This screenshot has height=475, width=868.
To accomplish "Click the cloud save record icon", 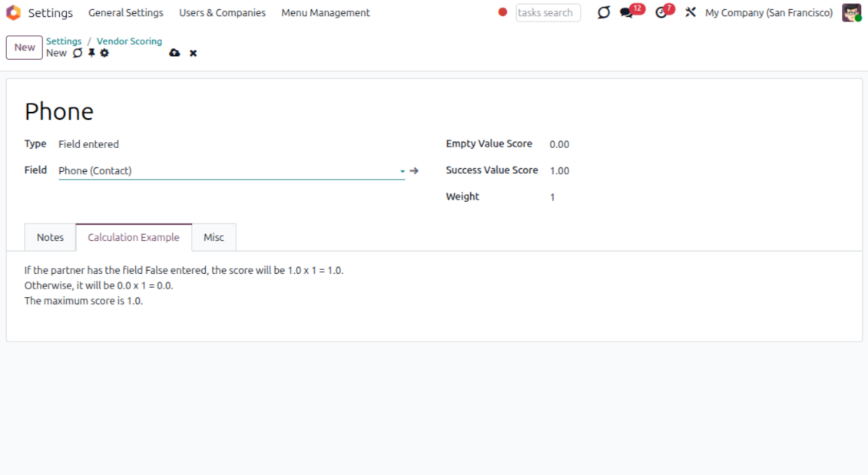I will [x=174, y=53].
